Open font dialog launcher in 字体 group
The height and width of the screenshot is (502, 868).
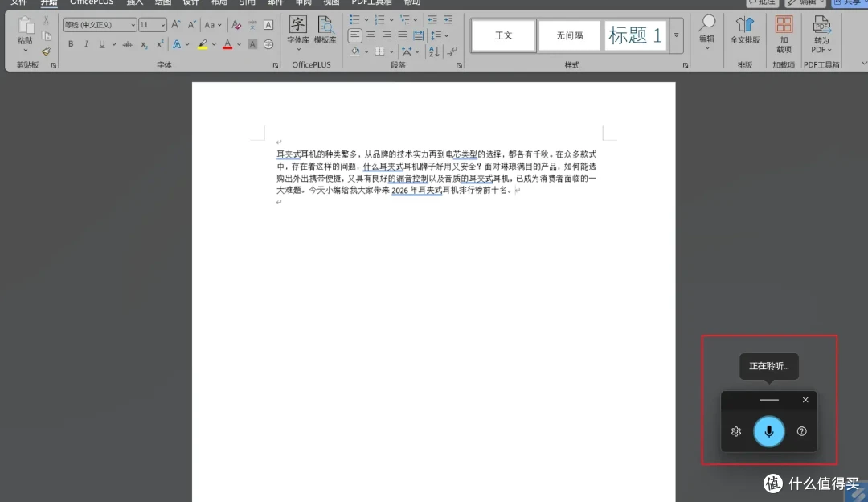275,65
